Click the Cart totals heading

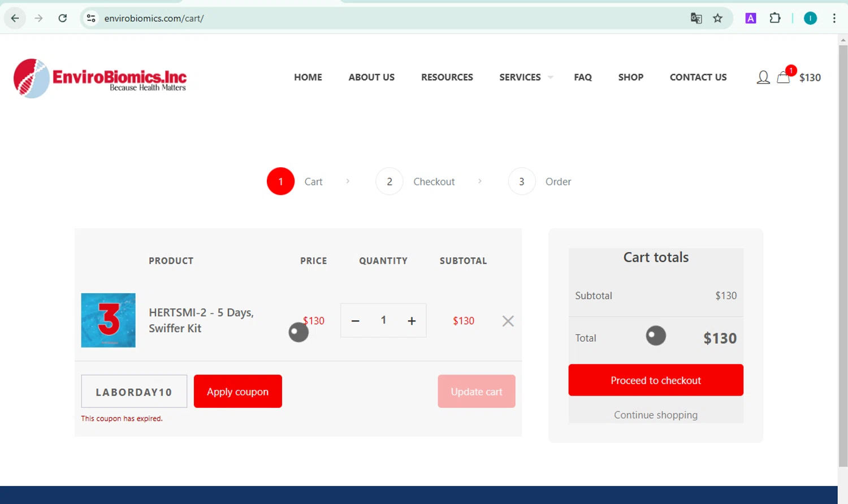(656, 258)
